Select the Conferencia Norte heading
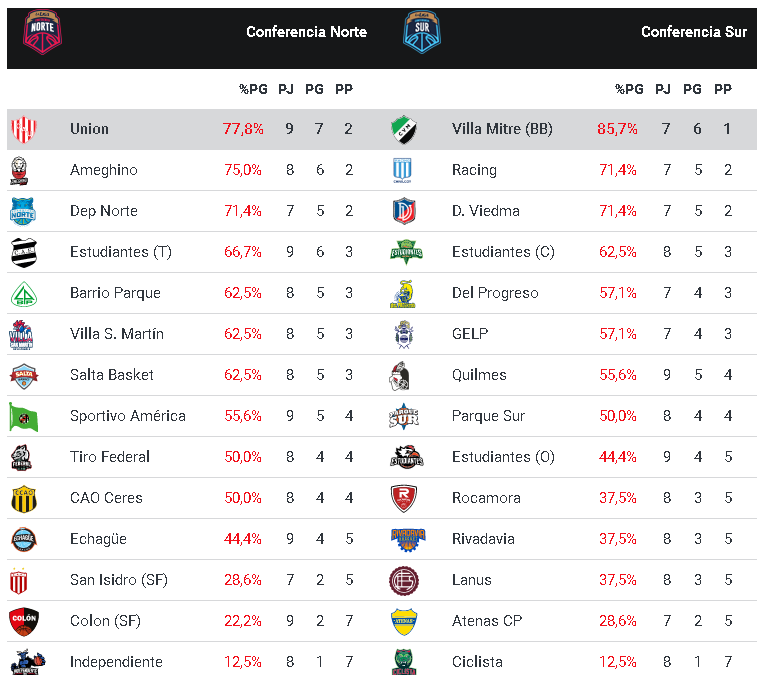The image size is (765, 683). point(306,32)
